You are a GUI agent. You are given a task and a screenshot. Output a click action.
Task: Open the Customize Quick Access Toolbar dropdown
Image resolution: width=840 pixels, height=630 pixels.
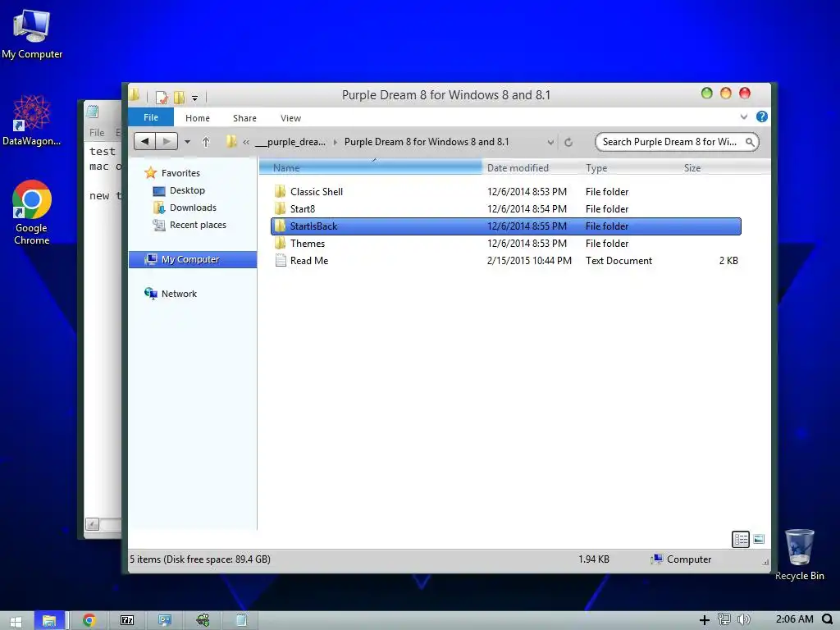pos(195,98)
